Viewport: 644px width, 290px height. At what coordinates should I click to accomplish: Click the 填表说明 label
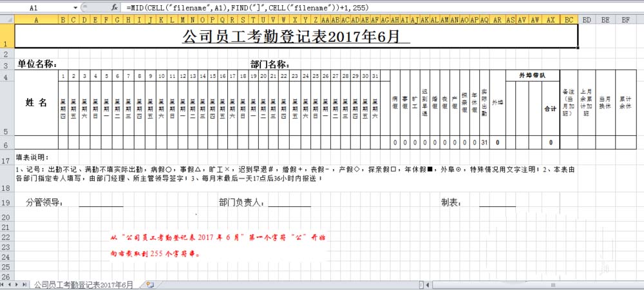coord(32,157)
